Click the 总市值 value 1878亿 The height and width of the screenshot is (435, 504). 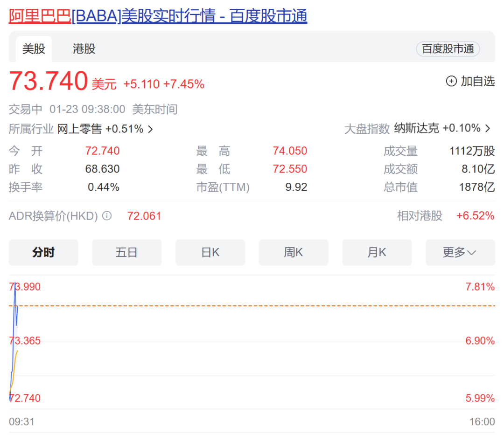477,187
